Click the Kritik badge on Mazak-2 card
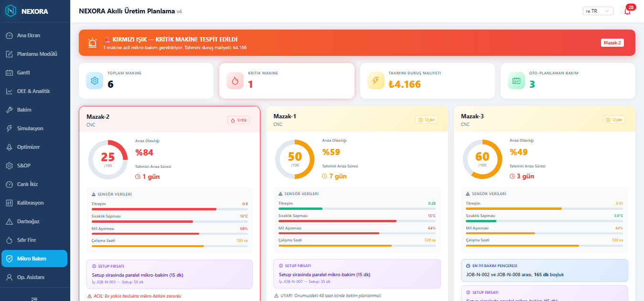644x301 pixels. (x=238, y=120)
